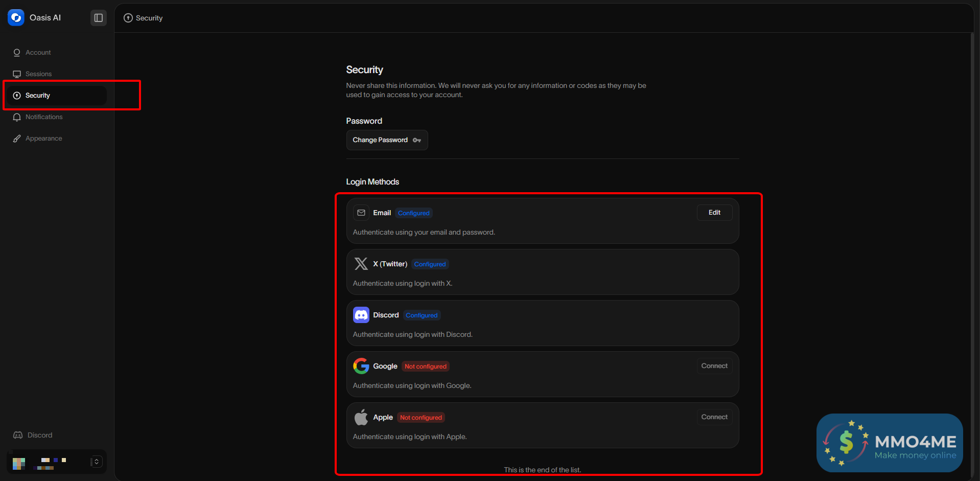Open Appearance settings with the brush icon
Screen dimensions: 980x481
43,139
